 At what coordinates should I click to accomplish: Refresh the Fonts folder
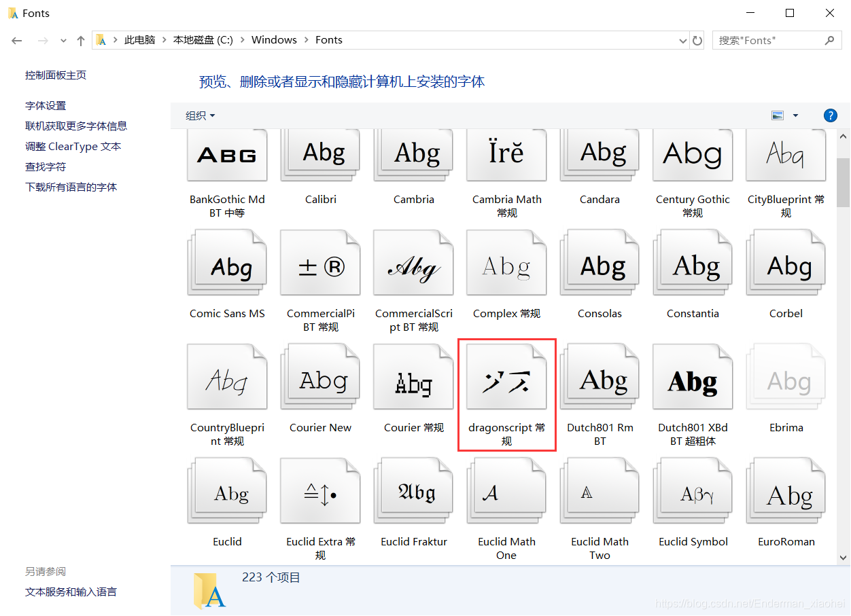pyautogui.click(x=697, y=41)
